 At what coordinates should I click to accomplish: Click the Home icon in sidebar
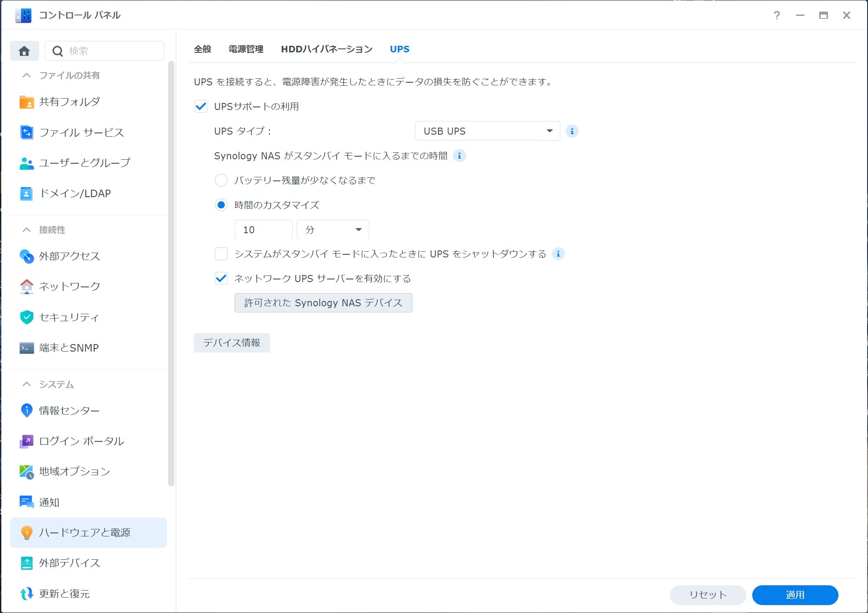[x=24, y=51]
